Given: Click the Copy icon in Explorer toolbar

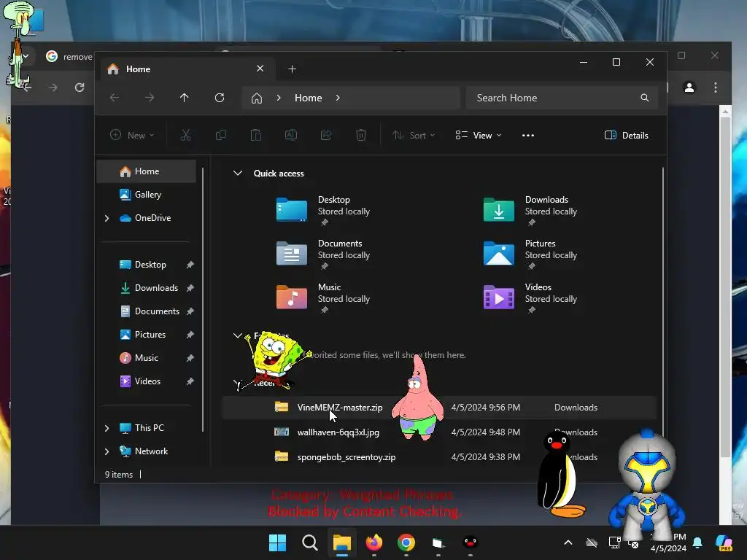Looking at the screenshot, I should click(x=220, y=135).
